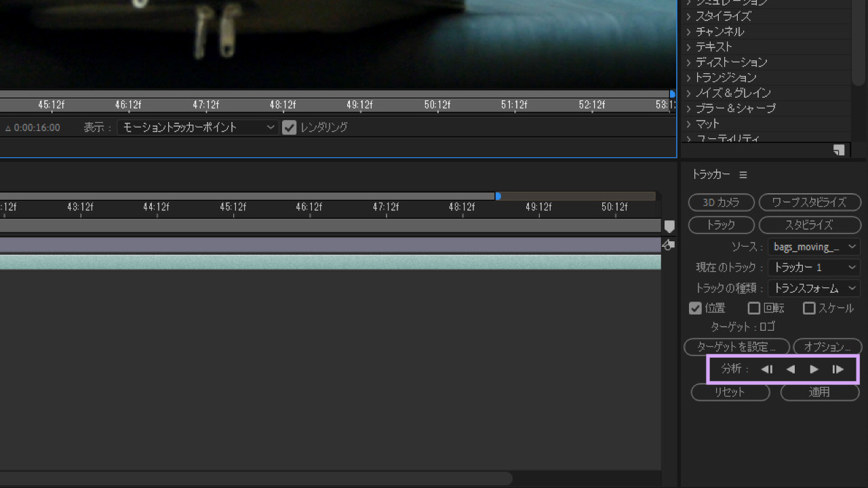Click ターゲットを設定 button
The width and height of the screenshot is (868, 488).
click(737, 347)
